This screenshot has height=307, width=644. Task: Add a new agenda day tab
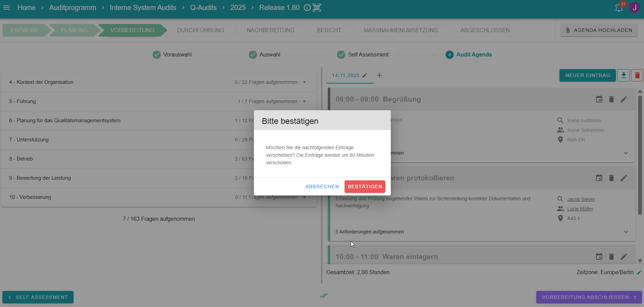[x=379, y=75]
